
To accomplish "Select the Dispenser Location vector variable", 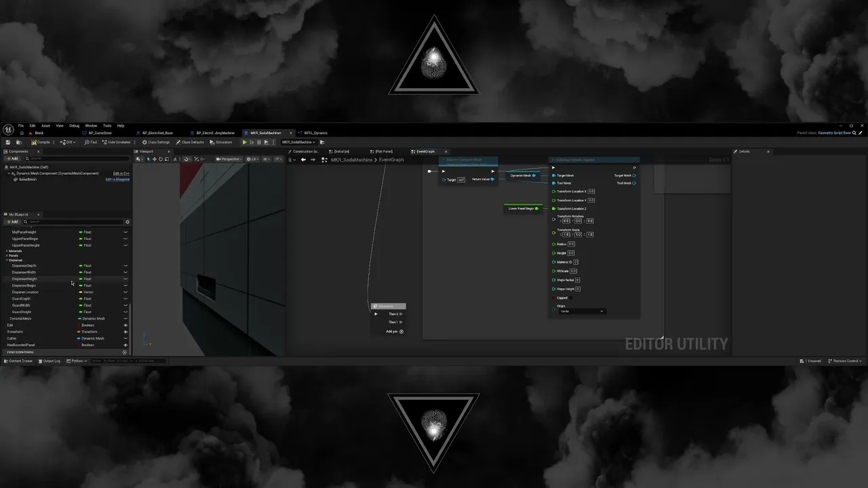I will [25, 292].
